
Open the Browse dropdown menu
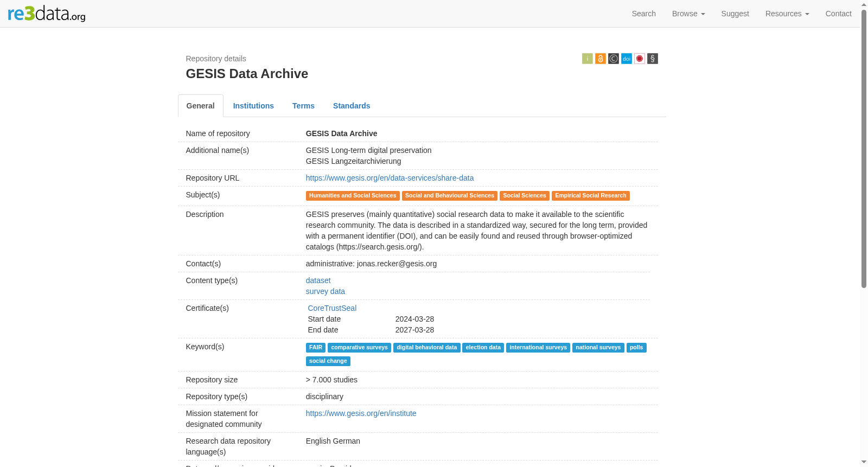(688, 14)
